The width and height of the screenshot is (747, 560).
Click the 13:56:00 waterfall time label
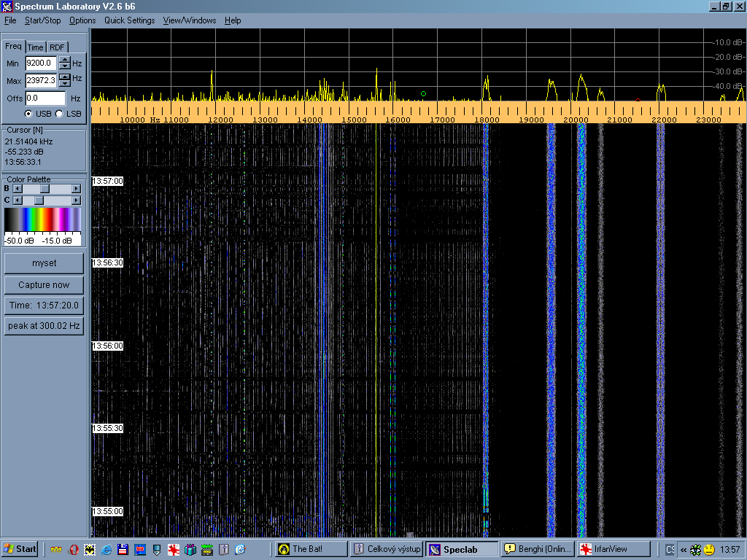[x=108, y=346]
